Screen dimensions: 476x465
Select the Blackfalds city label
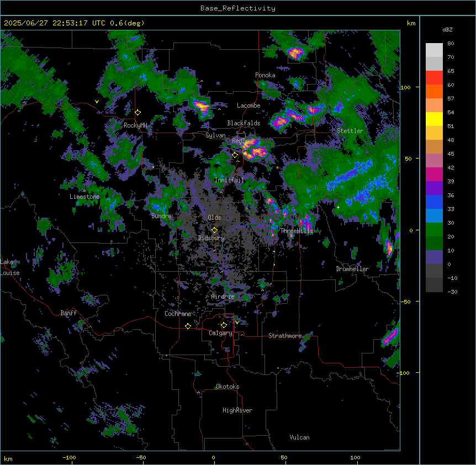[x=244, y=123]
